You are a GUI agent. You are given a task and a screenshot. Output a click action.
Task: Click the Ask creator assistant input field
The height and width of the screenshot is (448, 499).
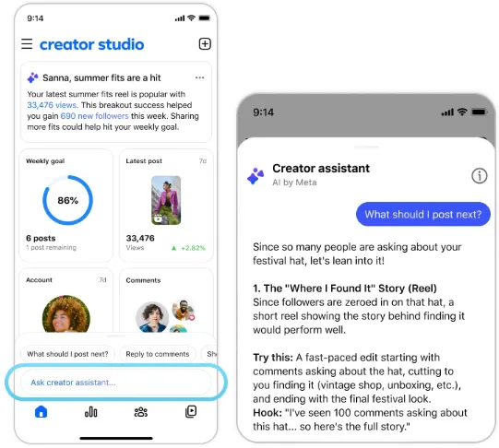point(116,383)
